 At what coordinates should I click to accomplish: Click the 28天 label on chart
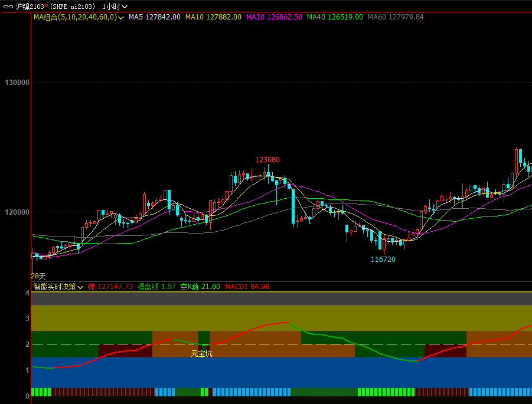click(x=38, y=276)
